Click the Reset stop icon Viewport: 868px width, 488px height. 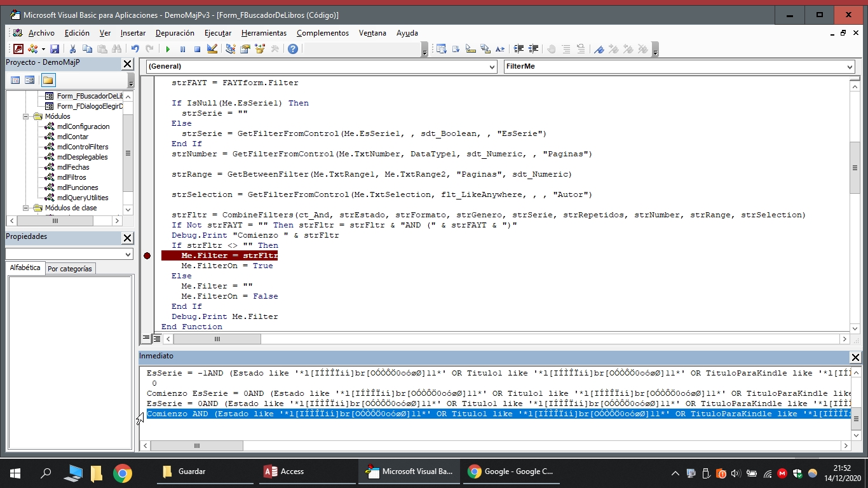(197, 49)
